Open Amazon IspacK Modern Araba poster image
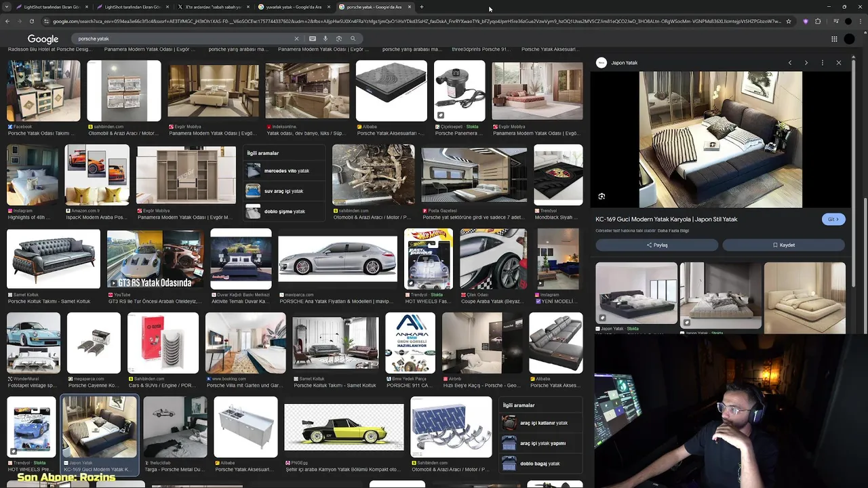868x488 pixels. point(97,175)
